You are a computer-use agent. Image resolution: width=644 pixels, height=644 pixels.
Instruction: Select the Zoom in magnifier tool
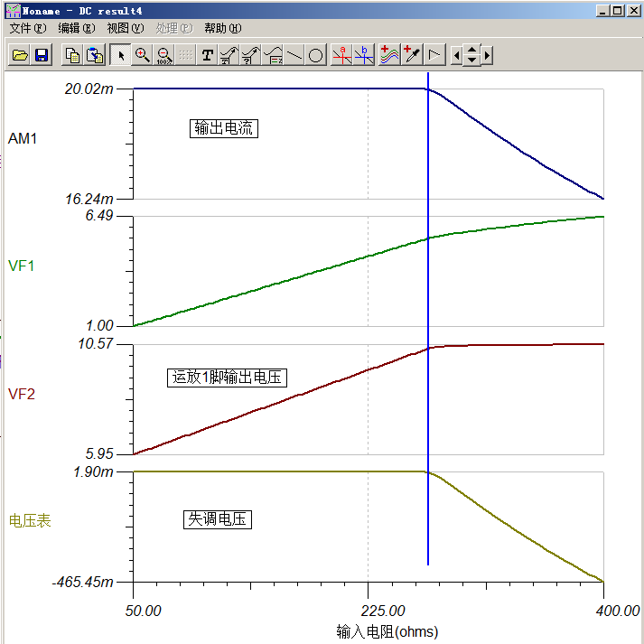coord(142,56)
